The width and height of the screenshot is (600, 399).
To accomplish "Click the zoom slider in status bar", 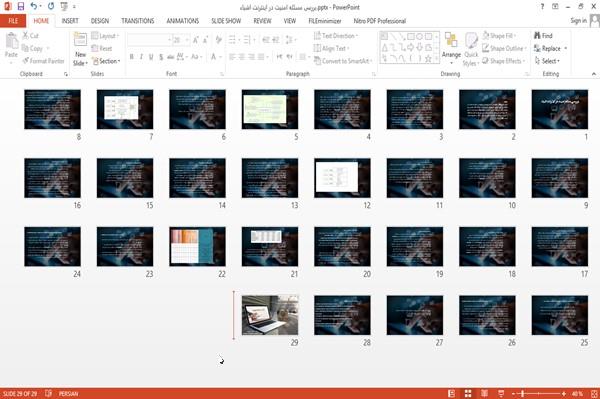I will [x=538, y=394].
